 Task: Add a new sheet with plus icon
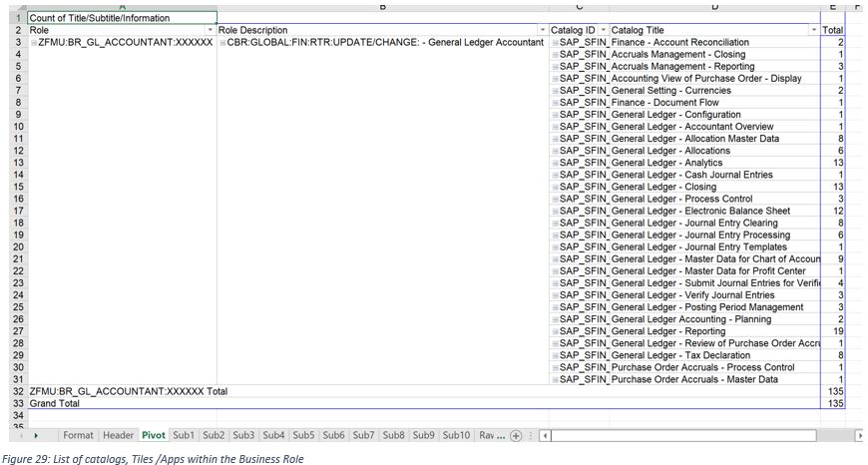click(x=516, y=436)
